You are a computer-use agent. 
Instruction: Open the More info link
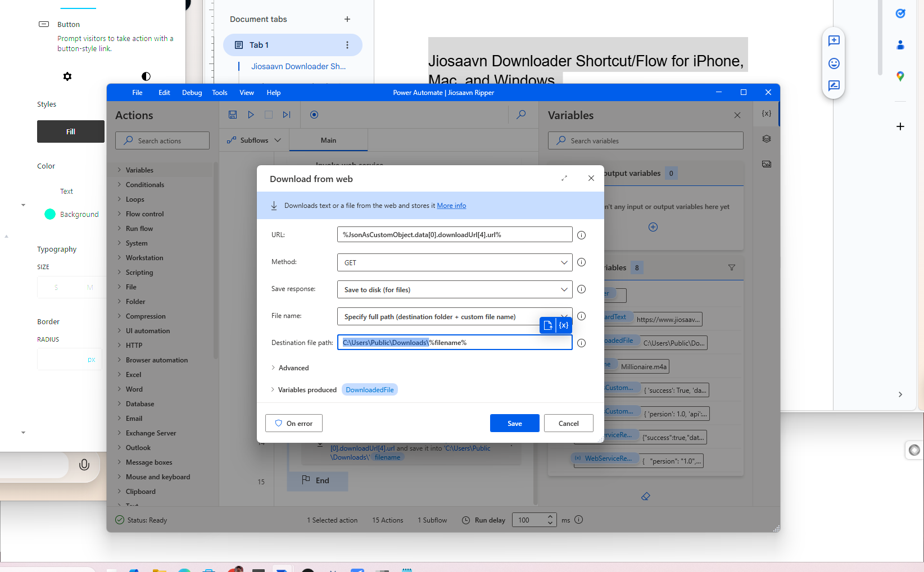[451, 206]
